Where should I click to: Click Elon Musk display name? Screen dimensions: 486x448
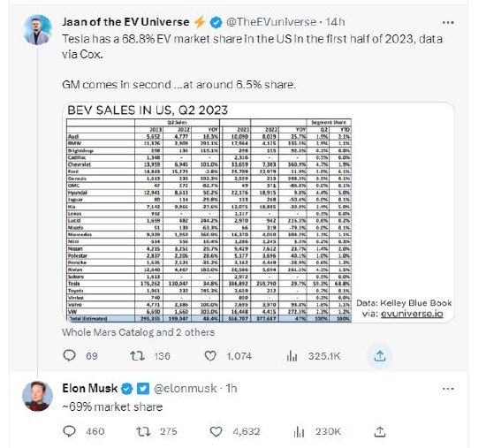pyautogui.click(x=90, y=388)
